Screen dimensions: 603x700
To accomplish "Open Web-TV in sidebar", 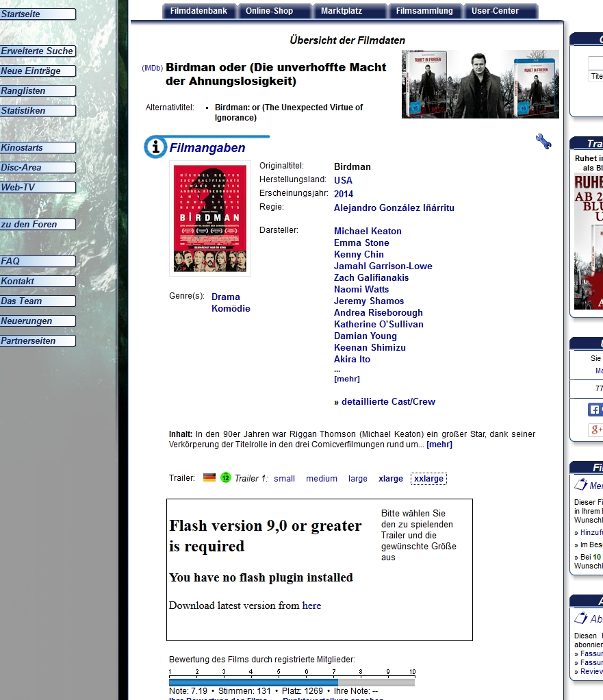I will click(38, 188).
